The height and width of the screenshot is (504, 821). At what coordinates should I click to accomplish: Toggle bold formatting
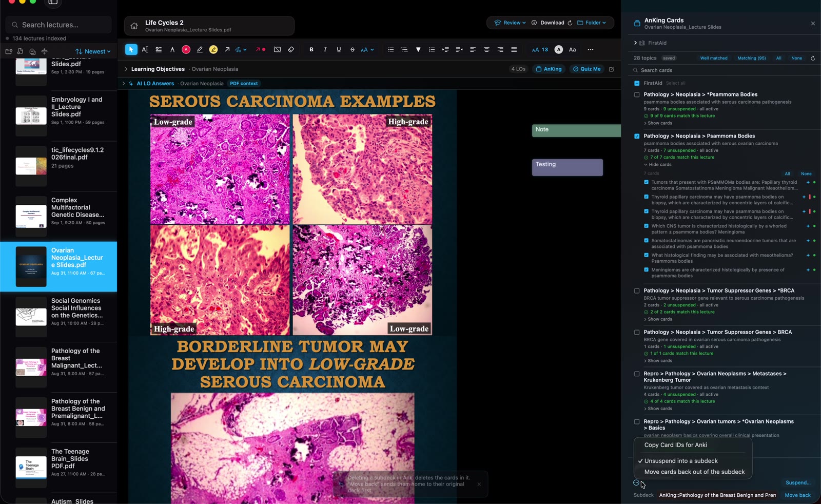(x=311, y=50)
